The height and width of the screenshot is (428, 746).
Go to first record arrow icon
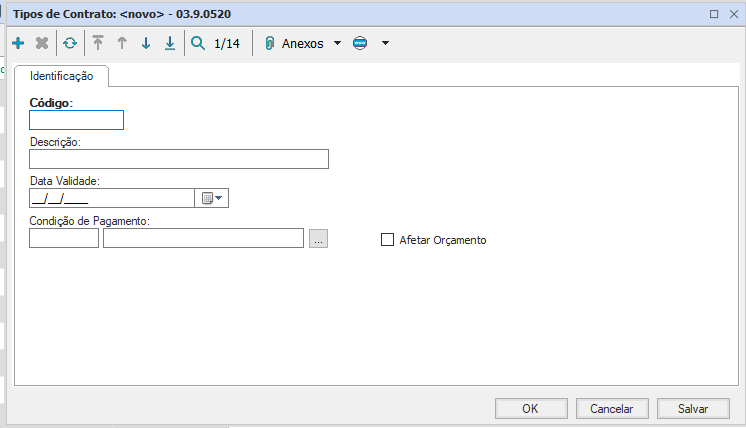coord(98,43)
